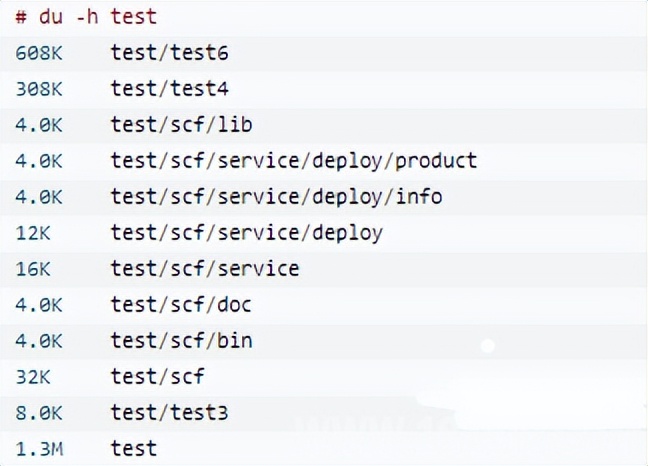Select the 1.3M total size value
The image size is (648, 466).
tap(38, 448)
